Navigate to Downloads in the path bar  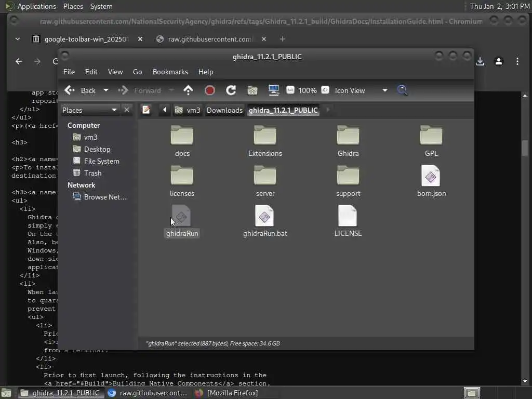point(224,110)
